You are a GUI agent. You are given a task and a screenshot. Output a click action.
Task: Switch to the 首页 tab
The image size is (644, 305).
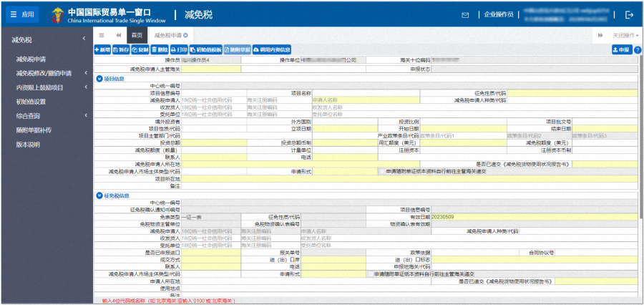(137, 35)
